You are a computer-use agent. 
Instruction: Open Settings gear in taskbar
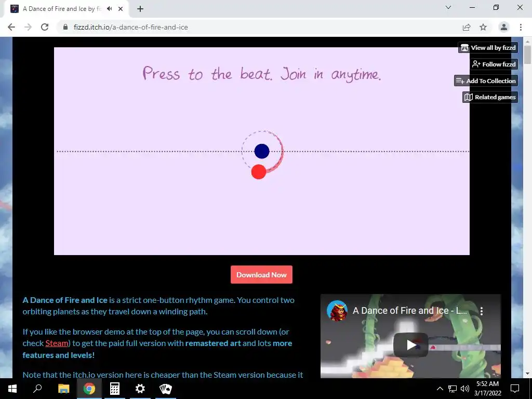pyautogui.click(x=140, y=389)
